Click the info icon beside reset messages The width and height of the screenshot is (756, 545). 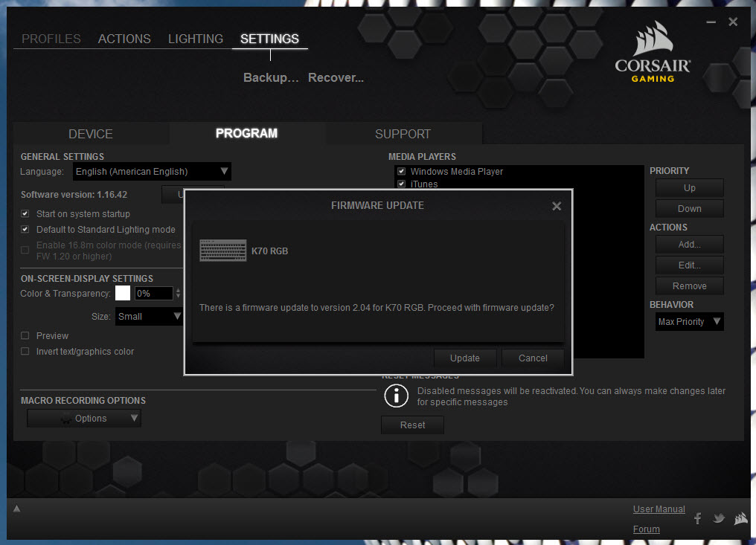(397, 396)
